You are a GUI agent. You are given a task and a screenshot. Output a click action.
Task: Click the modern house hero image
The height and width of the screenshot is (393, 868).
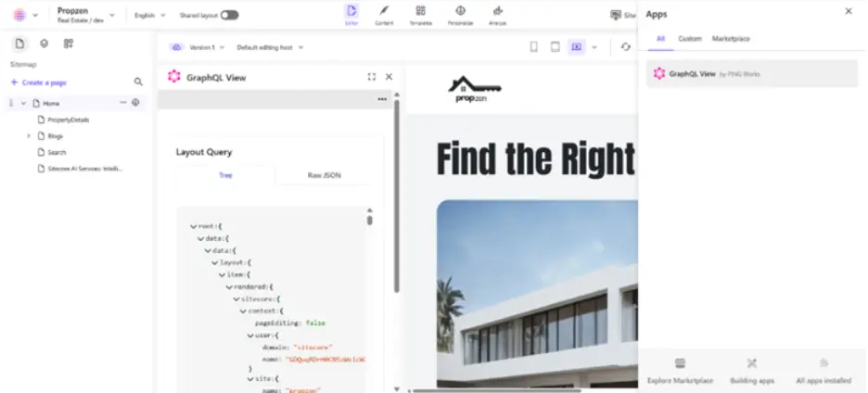coord(537,294)
